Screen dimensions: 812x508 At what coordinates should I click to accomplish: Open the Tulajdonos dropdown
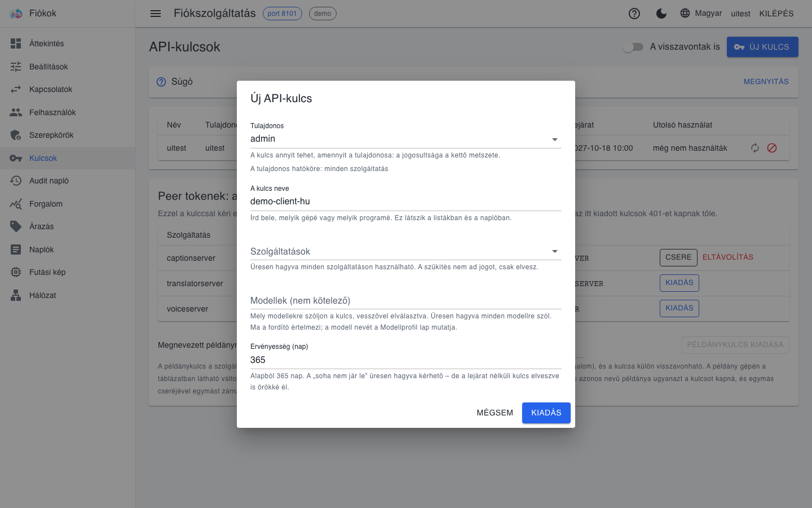point(406,139)
